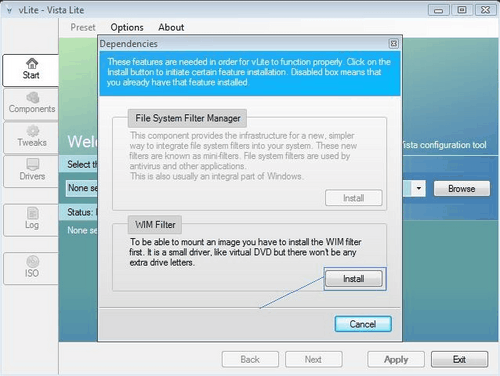Screen dimensions: 500x376
Task: Click the Apply button
Action: [x=396, y=359]
